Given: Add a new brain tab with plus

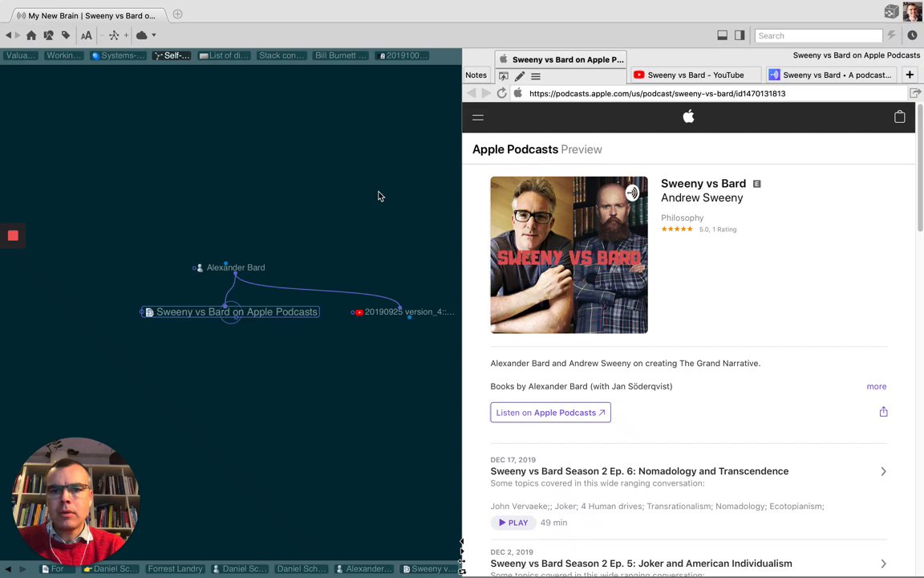Looking at the screenshot, I should click(177, 14).
